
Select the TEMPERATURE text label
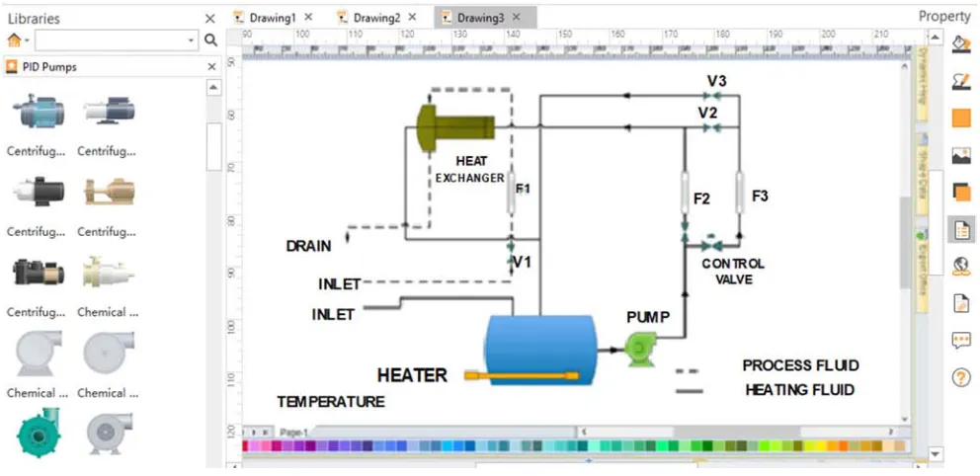331,401
